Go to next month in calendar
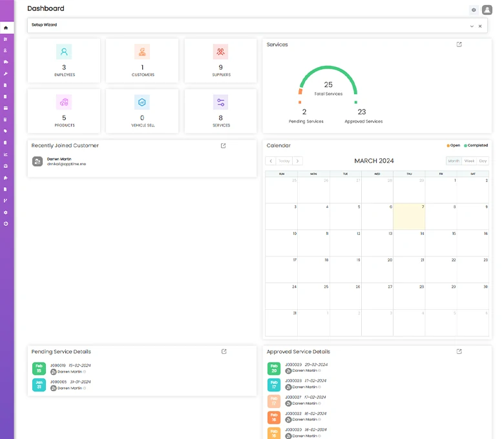Image resolution: width=504 pixels, height=439 pixels. pyautogui.click(x=298, y=161)
